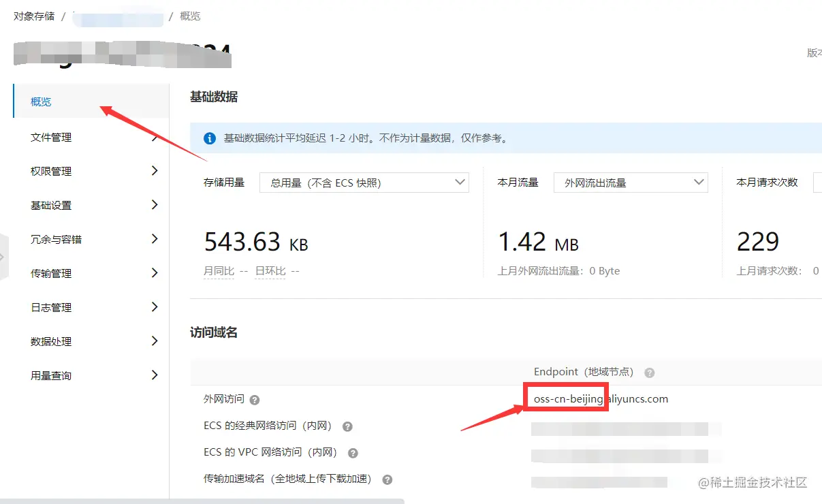The width and height of the screenshot is (822, 504).
Task: Click the 对象存储 breadcrumb link
Action: [x=34, y=16]
